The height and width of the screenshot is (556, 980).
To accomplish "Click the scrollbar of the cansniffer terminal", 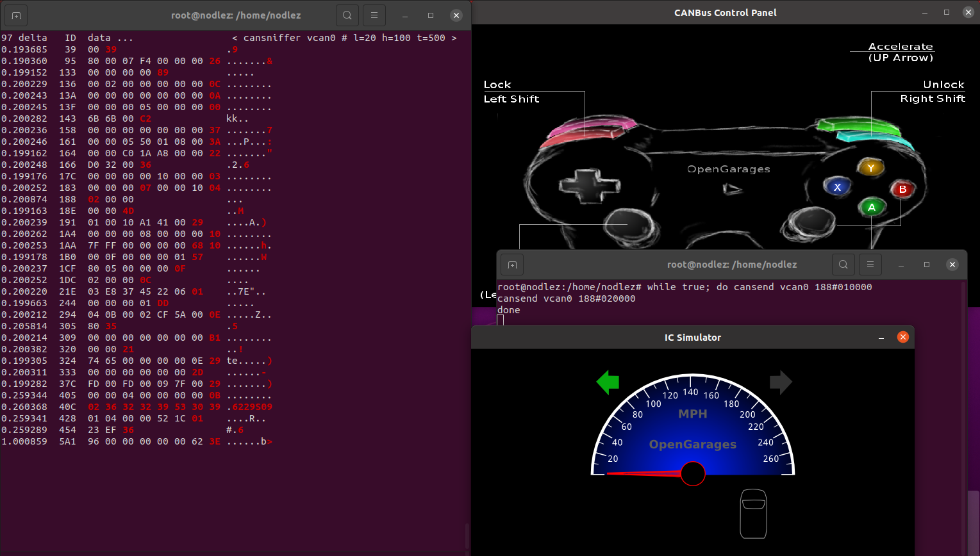I will (467, 535).
